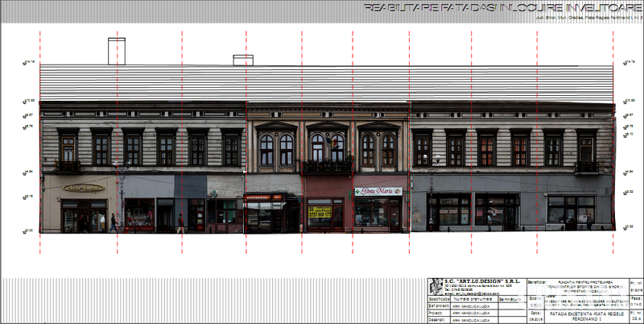Click the ART.LU.DESIGN company logo
Viewport: 644px width, 324px height.
tap(434, 286)
